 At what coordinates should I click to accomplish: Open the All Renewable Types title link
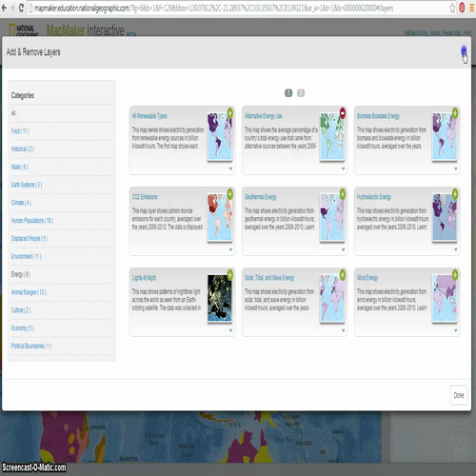click(x=149, y=116)
